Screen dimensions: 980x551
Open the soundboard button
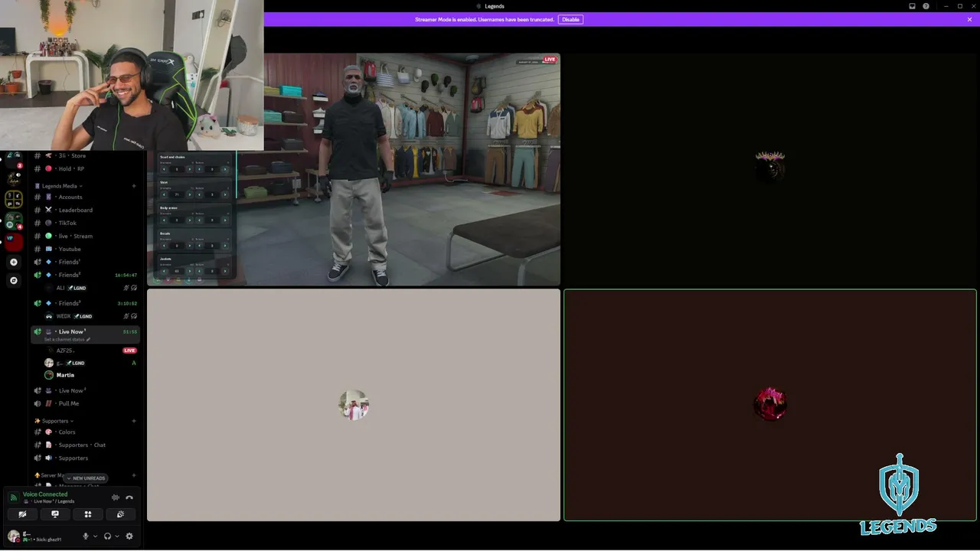(120, 514)
